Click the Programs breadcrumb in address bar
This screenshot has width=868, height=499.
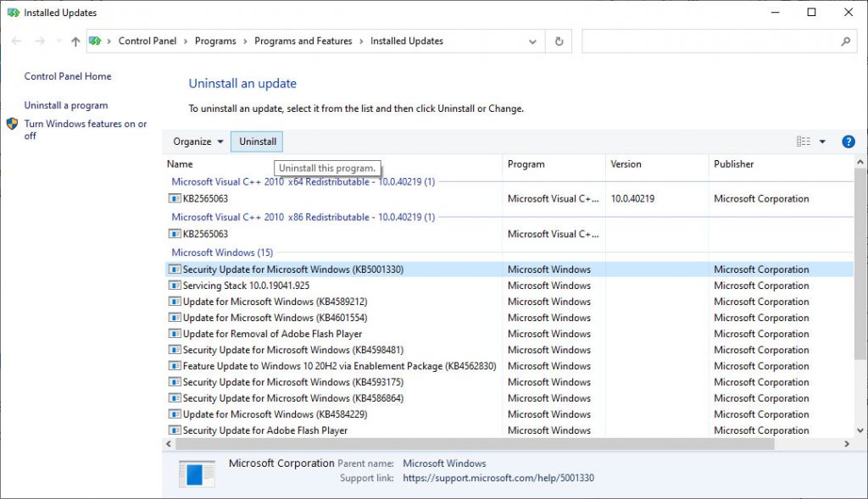coord(215,41)
